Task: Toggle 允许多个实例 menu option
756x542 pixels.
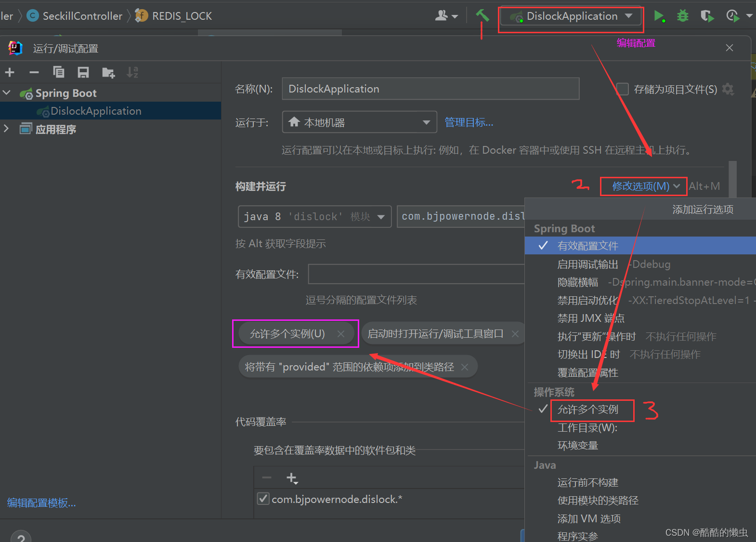Action: pos(640,410)
